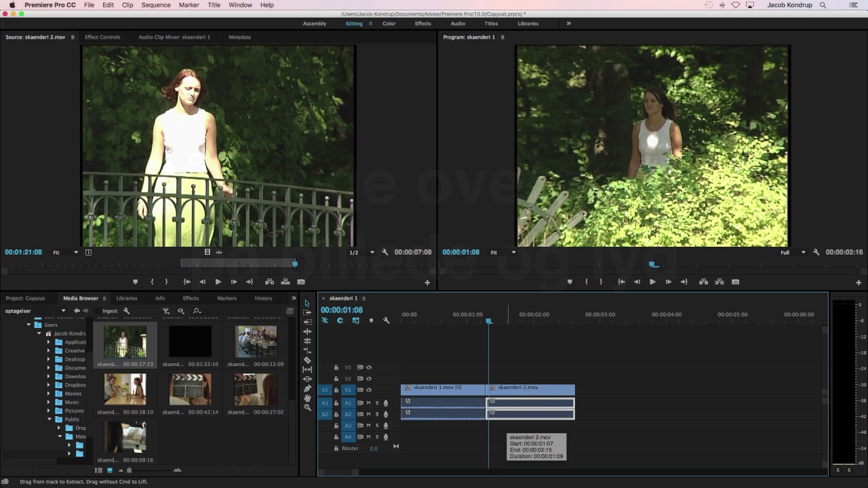Pick the Ripple Edit tool
868x488 pixels.
(x=307, y=331)
